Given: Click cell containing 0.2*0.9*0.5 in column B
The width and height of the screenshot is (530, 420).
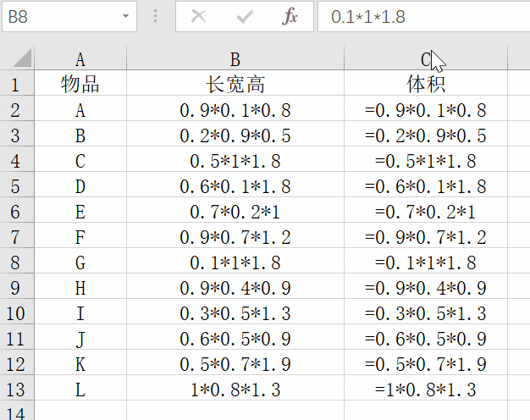Looking at the screenshot, I should click(235, 134).
